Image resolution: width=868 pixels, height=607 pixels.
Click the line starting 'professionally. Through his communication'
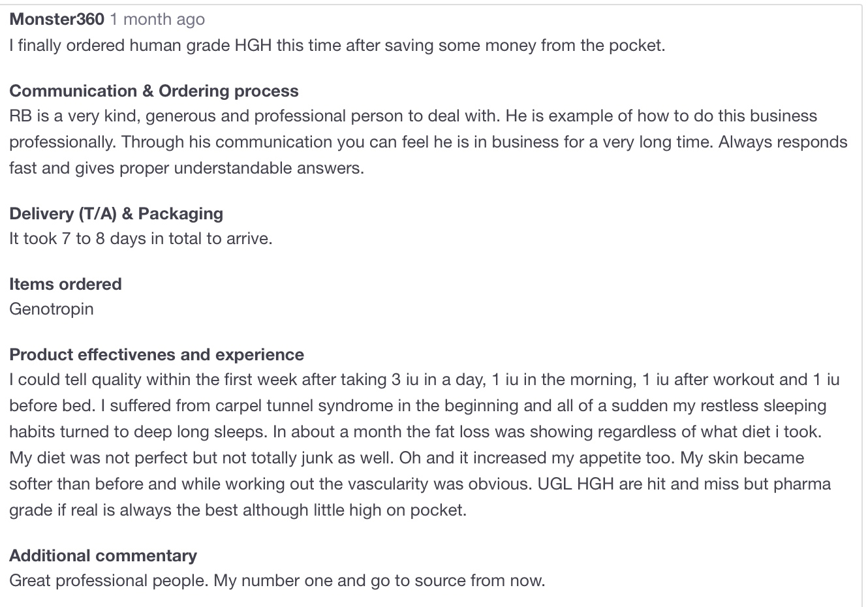pos(428,142)
